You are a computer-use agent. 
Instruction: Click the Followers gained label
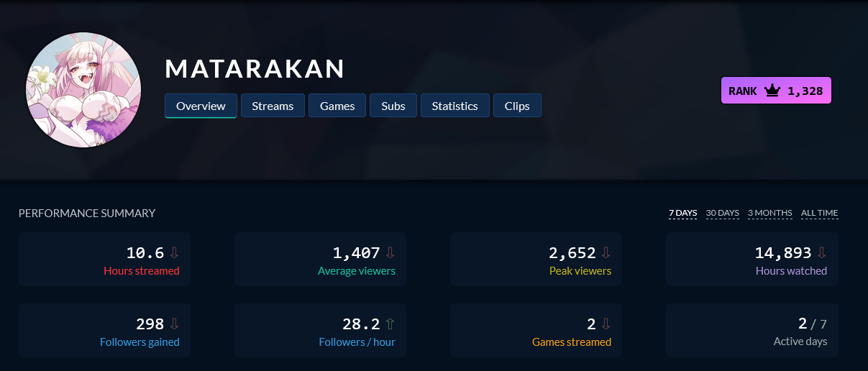[x=140, y=342]
